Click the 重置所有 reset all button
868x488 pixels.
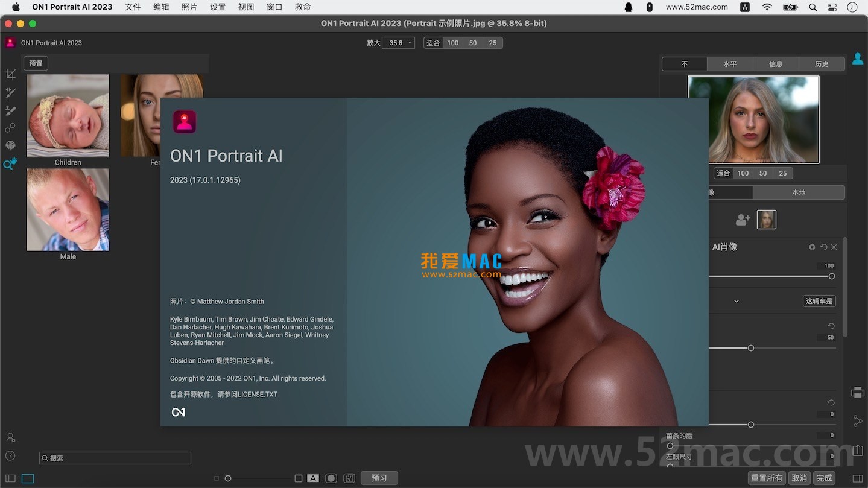tap(767, 478)
